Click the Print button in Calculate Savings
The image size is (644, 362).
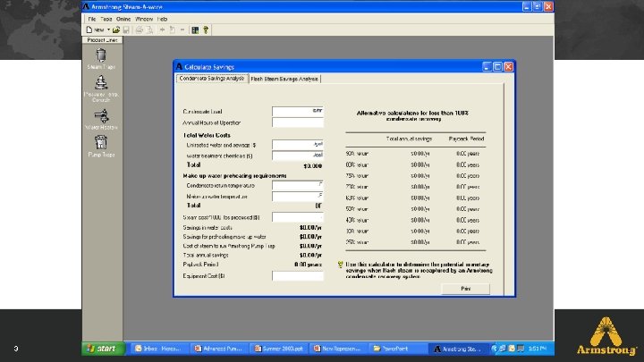tap(465, 289)
